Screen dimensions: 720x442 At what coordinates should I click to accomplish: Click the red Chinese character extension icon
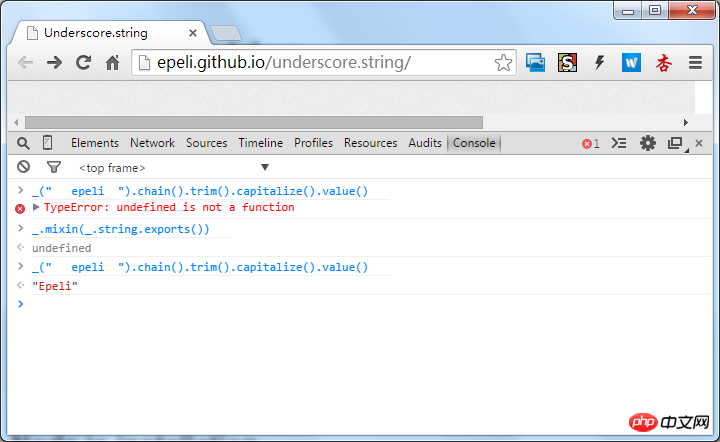pyautogui.click(x=664, y=63)
